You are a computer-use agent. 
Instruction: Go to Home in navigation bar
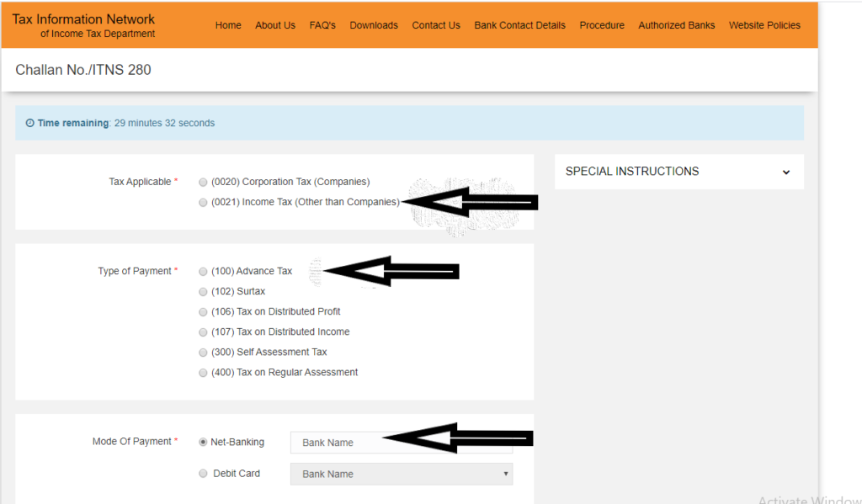(228, 25)
